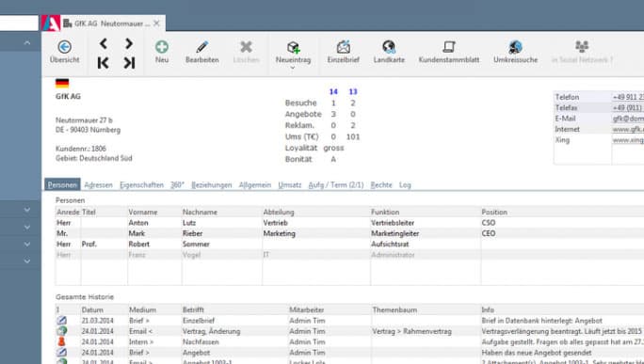Expand the fourth collapsed sidebar section

(x=27, y=261)
